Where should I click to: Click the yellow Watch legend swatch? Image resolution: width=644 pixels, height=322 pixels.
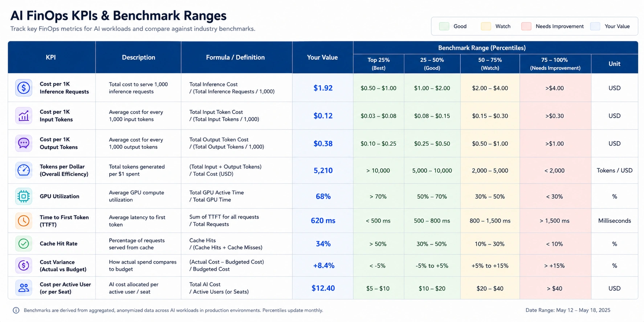[x=486, y=26]
